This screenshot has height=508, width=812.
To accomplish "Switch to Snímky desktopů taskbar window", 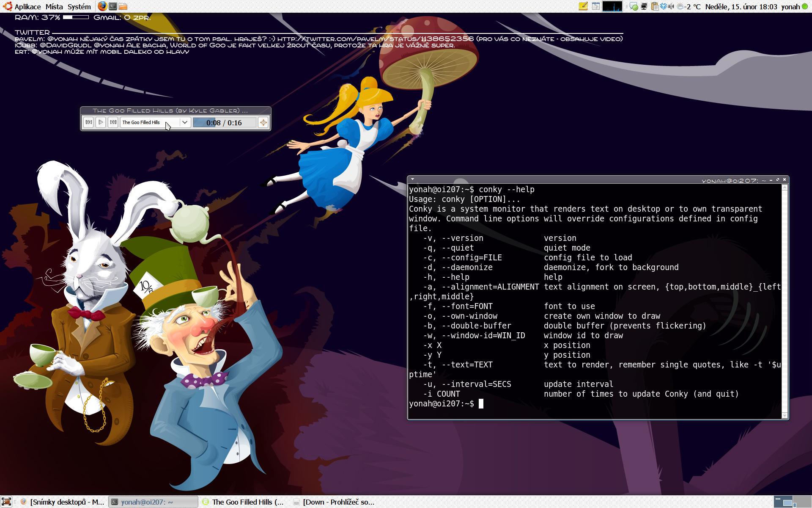I will click(x=63, y=502).
